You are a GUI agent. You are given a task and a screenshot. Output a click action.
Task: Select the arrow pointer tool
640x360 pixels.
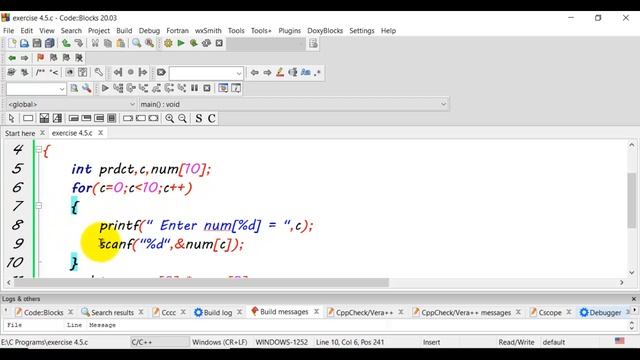(x=11, y=118)
